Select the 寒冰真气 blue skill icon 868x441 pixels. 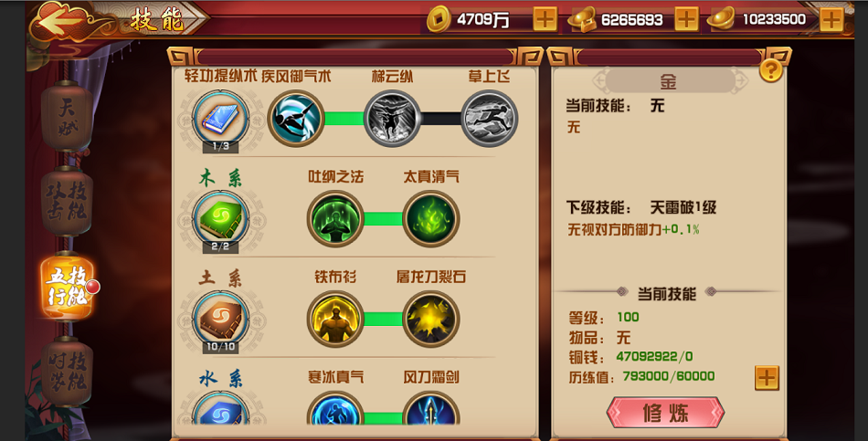[335, 408]
